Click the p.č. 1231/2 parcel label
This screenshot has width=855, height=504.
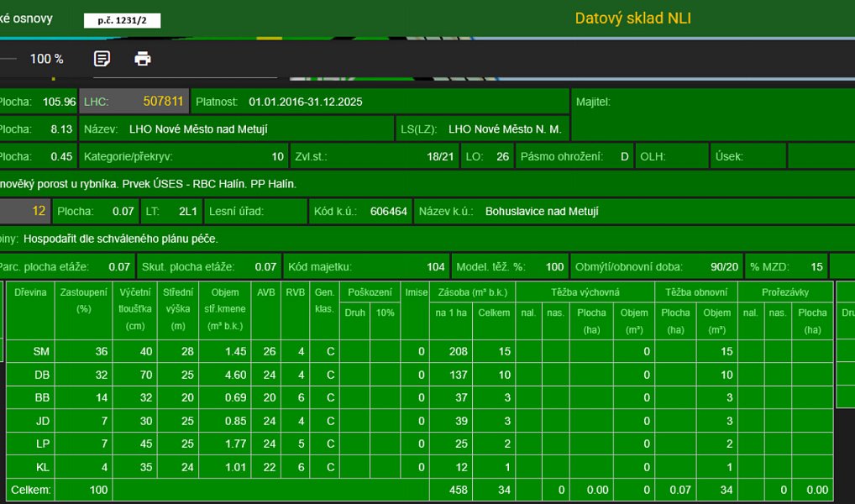(122, 21)
